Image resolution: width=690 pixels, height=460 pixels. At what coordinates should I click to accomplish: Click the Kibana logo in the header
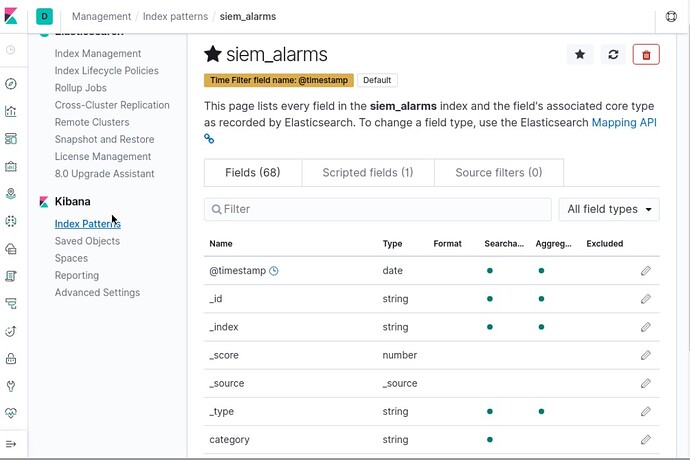point(11,16)
